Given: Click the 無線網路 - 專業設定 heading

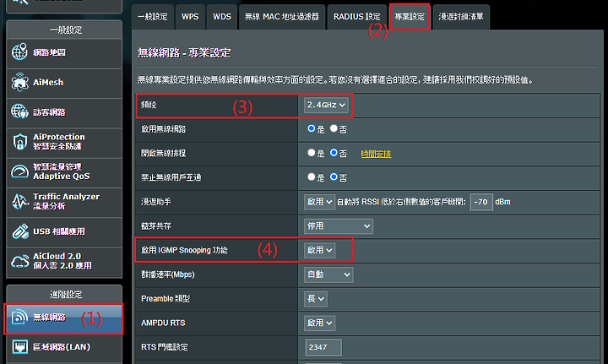Looking at the screenshot, I should pos(184,53).
